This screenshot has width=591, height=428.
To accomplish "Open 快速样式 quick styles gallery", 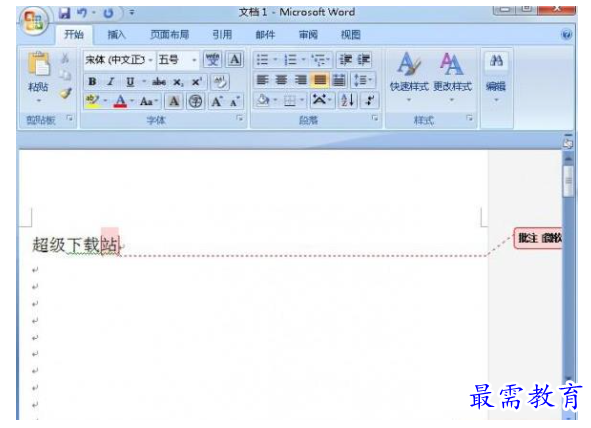I will click(x=409, y=77).
